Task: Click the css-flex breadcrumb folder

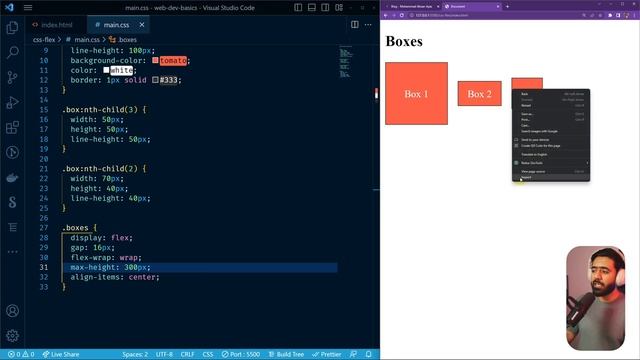Action: tap(44, 40)
